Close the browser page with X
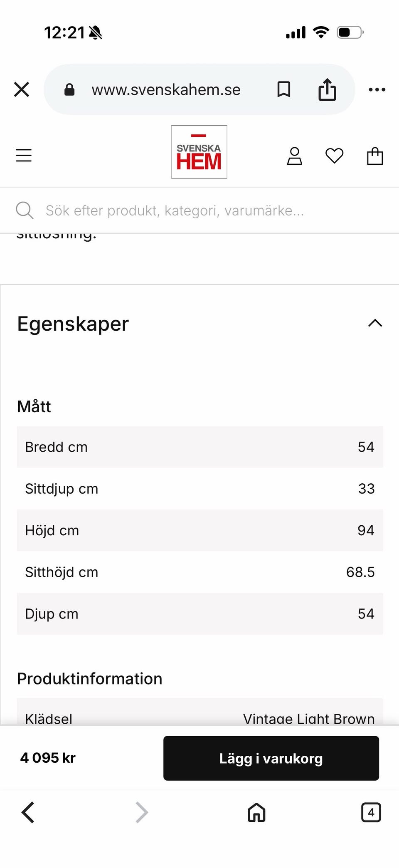Image resolution: width=399 pixels, height=868 pixels. click(22, 89)
